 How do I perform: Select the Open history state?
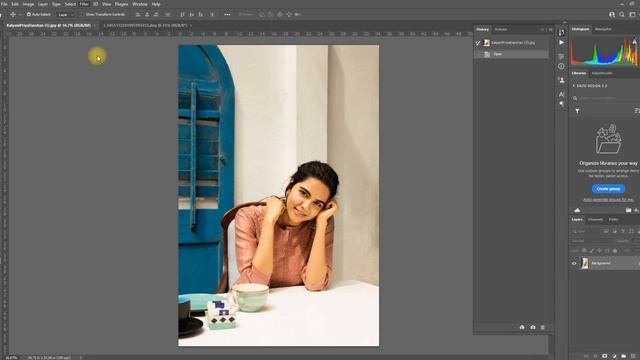511,54
